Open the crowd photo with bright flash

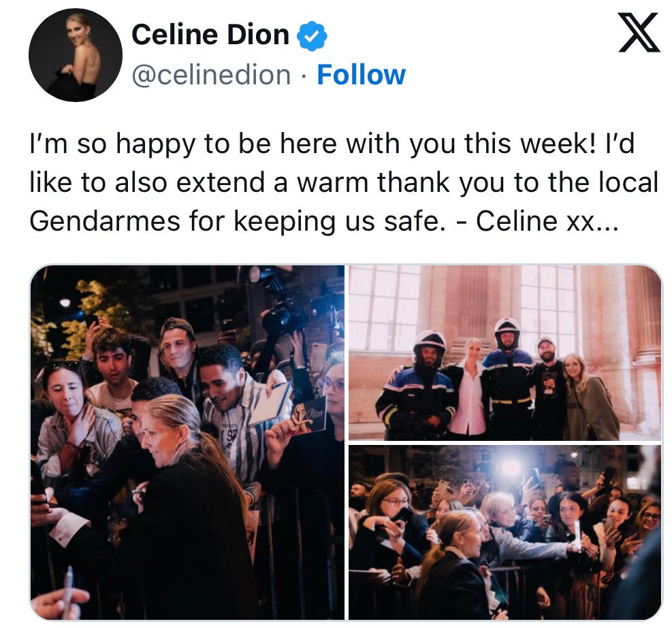(x=505, y=533)
